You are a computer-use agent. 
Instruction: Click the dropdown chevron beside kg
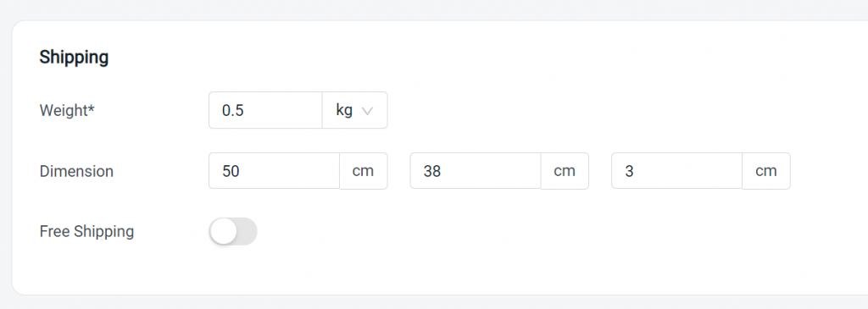click(x=366, y=111)
